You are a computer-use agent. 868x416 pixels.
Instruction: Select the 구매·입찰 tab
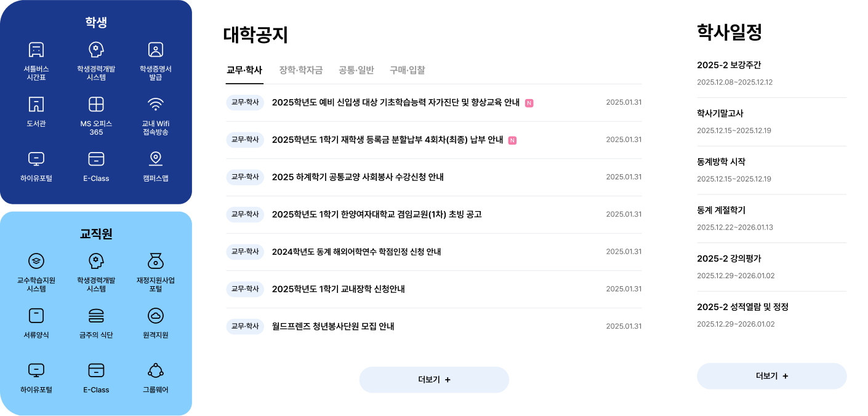[407, 70]
